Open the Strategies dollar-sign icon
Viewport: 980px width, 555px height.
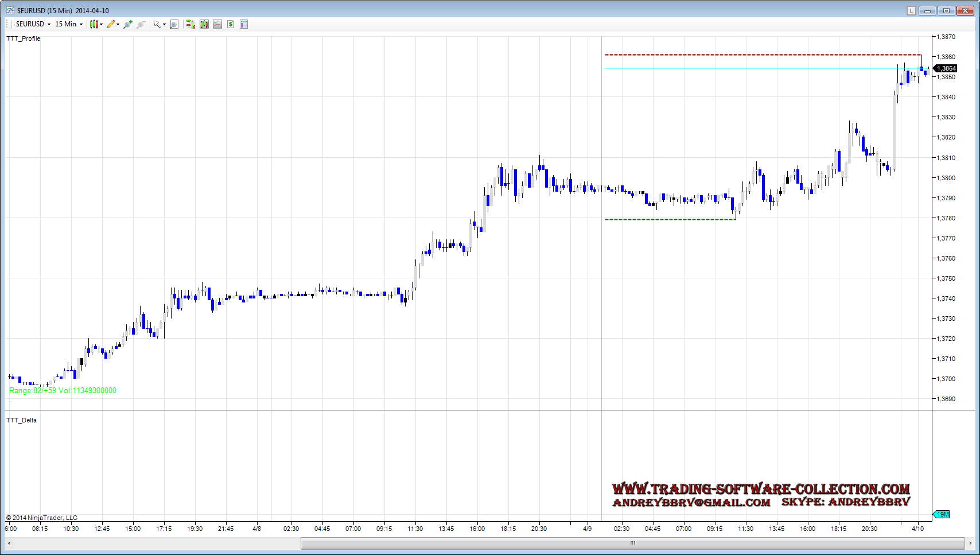pos(231,24)
